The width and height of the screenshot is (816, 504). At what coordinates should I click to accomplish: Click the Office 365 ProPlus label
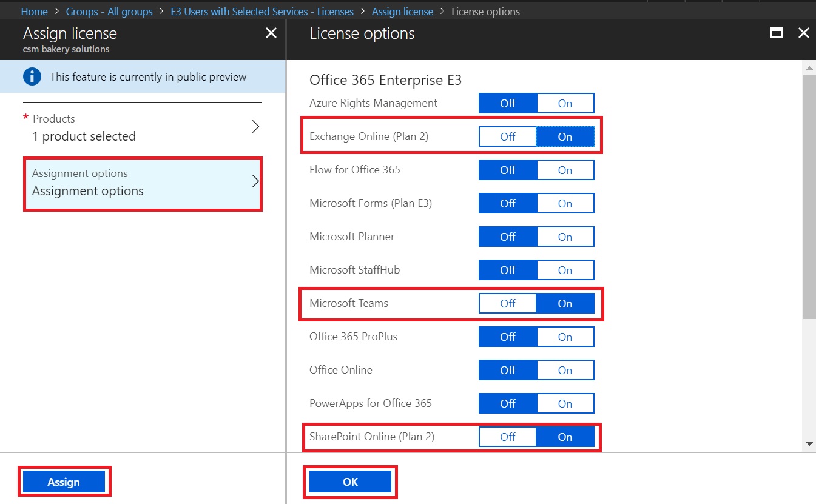354,337
